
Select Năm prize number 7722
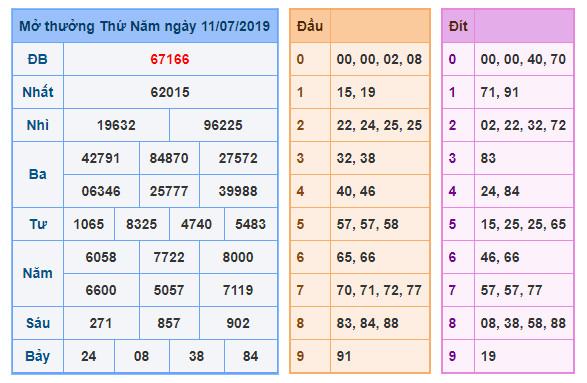169,257
